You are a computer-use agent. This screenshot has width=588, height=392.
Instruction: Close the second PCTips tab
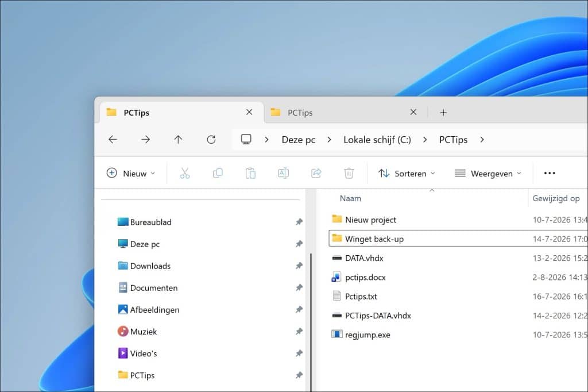(x=413, y=112)
